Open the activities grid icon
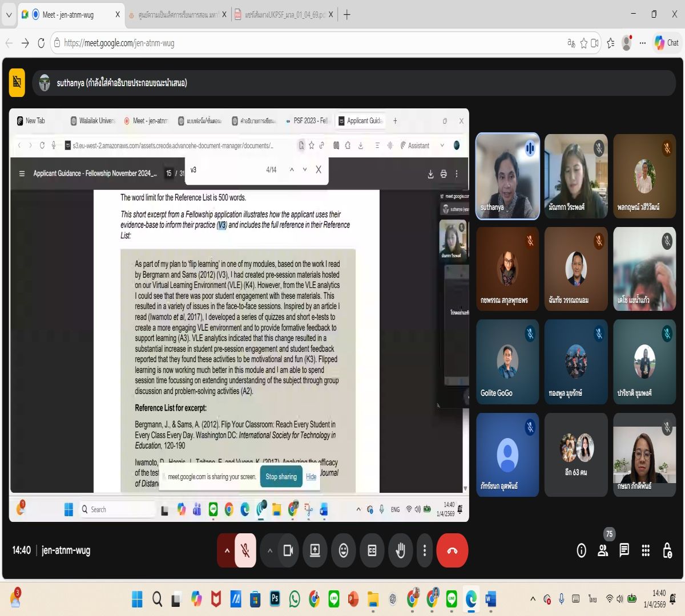This screenshot has width=685, height=616. (646, 550)
